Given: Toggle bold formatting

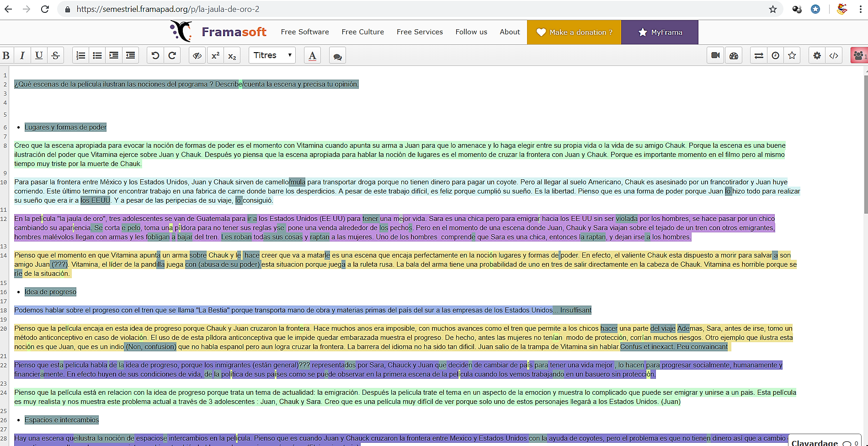Looking at the screenshot, I should click(6, 56).
